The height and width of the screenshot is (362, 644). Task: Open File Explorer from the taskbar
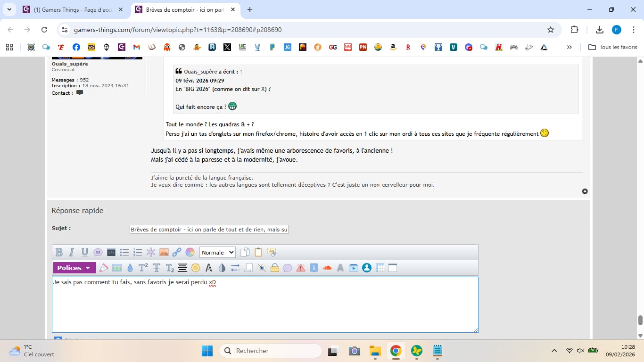tap(375, 351)
